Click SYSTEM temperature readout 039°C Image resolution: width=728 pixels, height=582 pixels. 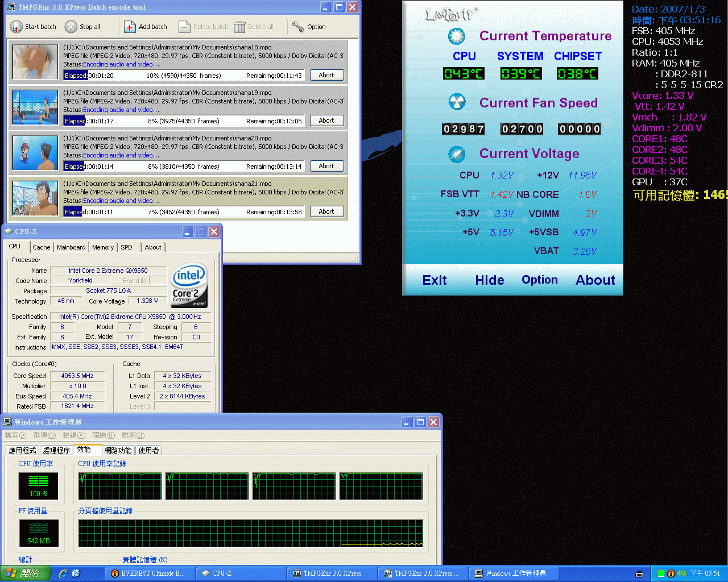521,73
